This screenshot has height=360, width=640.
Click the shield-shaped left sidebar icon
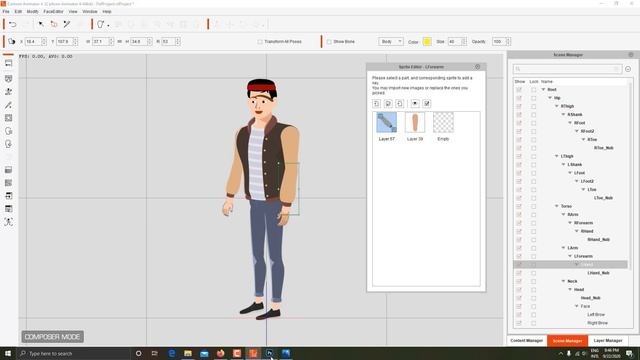pyautogui.click(x=9, y=78)
